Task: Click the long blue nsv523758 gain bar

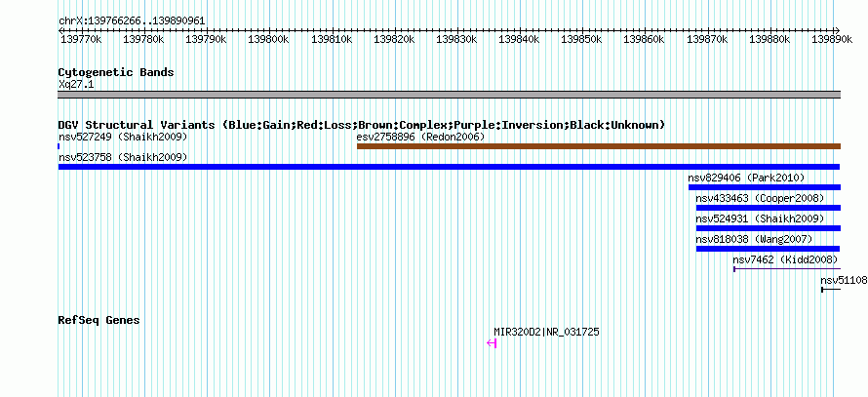Action: (x=449, y=167)
